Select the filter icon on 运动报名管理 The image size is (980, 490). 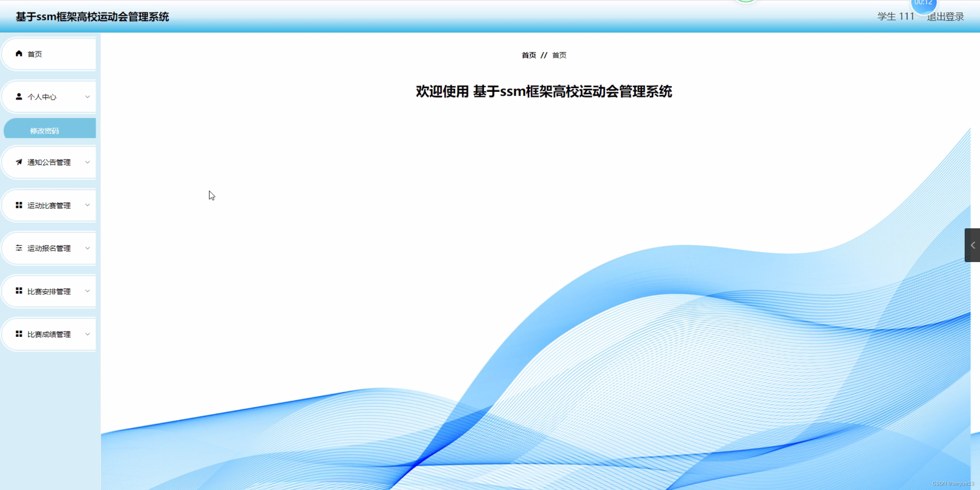pos(18,248)
